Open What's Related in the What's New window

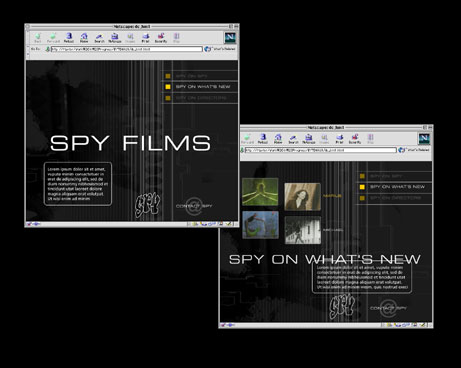pos(414,150)
